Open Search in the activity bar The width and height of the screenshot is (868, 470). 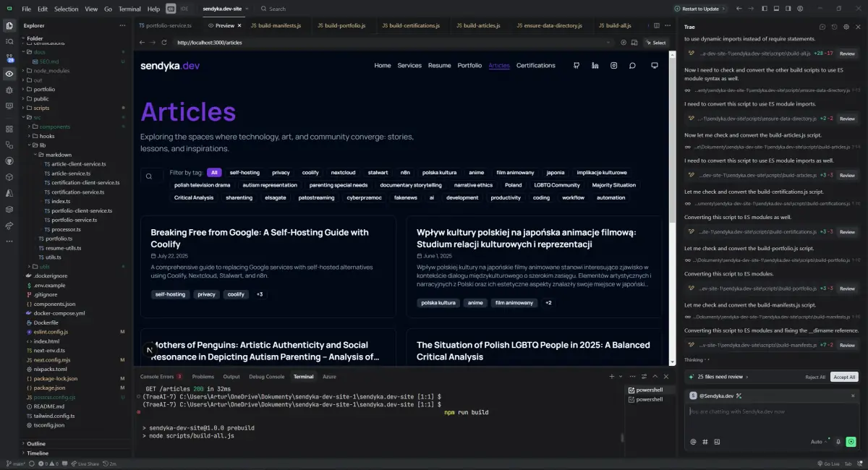coord(9,41)
